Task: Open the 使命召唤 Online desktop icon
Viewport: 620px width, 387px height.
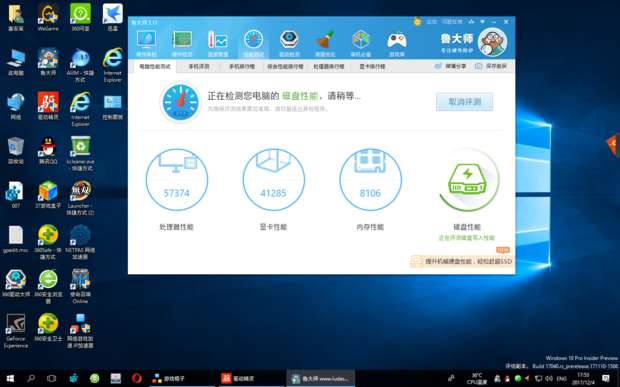Action: tap(80, 287)
